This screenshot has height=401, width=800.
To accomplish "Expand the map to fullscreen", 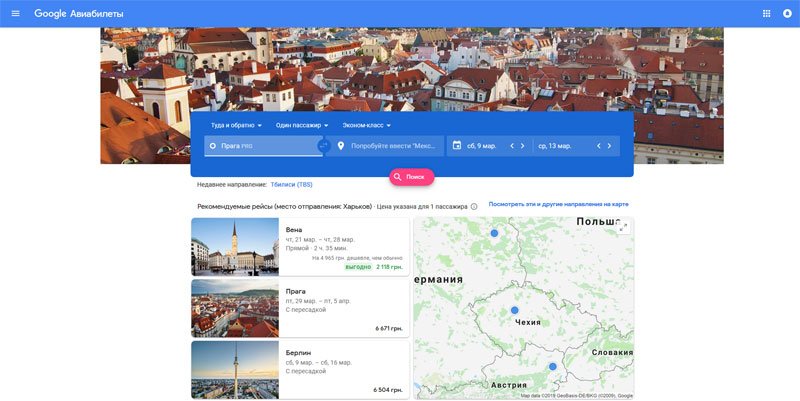I will 623,228.
